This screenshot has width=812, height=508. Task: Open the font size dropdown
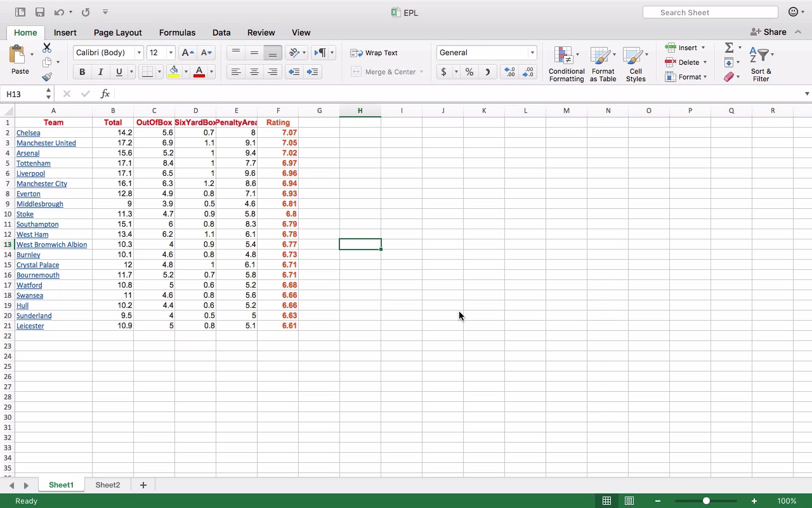(x=171, y=53)
